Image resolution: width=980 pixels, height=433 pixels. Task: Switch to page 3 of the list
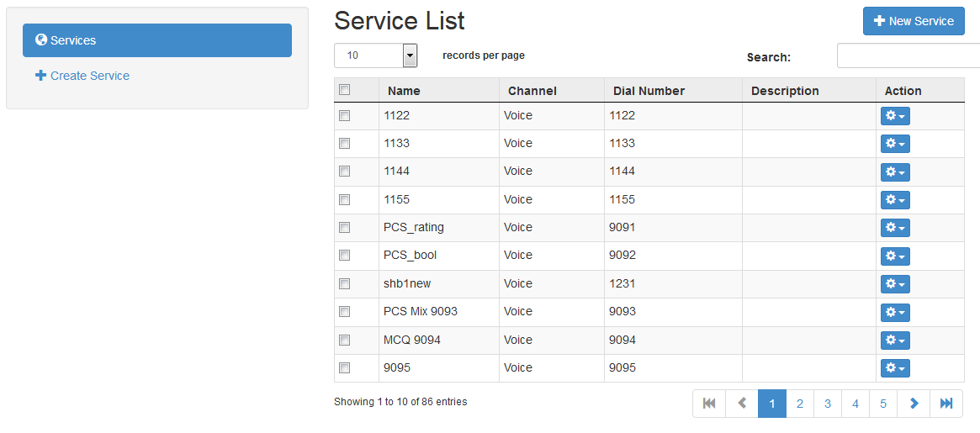828,404
